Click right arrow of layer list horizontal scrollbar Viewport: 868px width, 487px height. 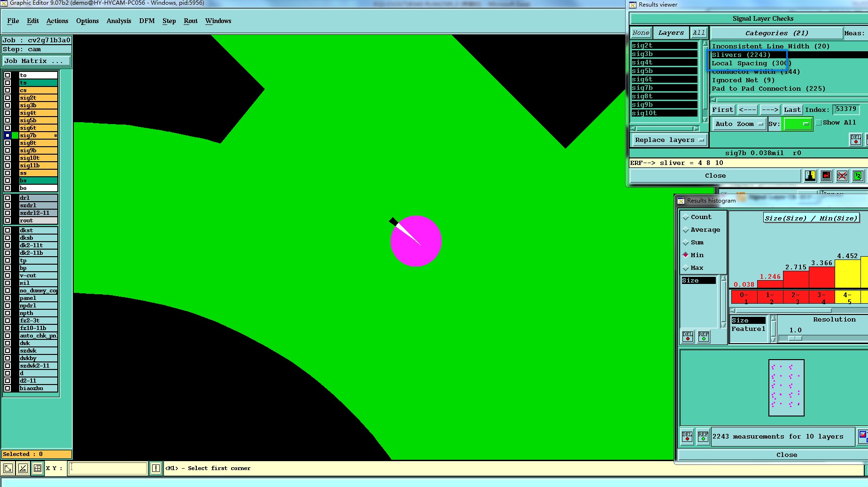(x=697, y=128)
